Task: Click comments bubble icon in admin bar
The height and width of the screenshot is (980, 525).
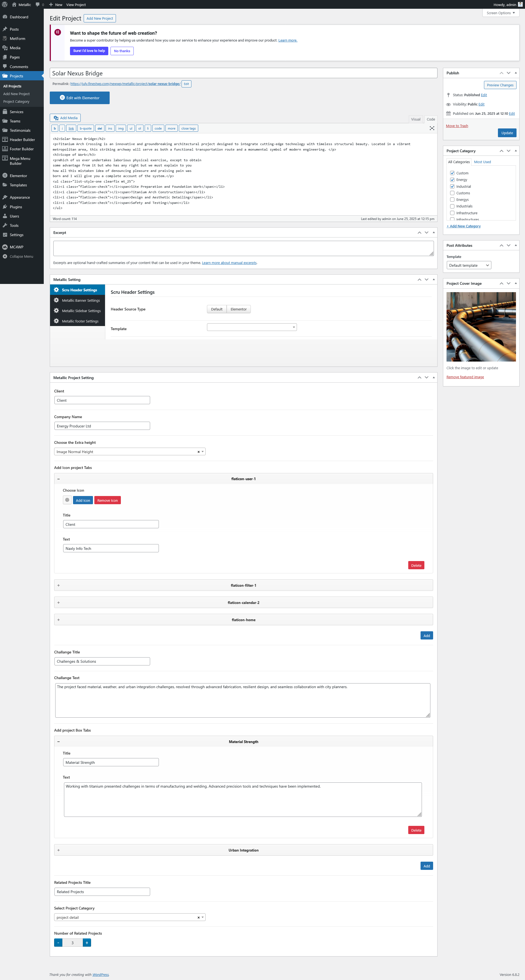Action: click(x=38, y=5)
